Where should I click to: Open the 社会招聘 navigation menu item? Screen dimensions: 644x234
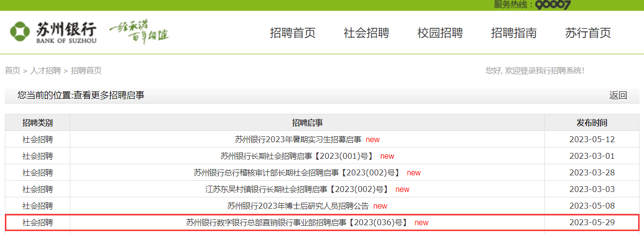366,33
